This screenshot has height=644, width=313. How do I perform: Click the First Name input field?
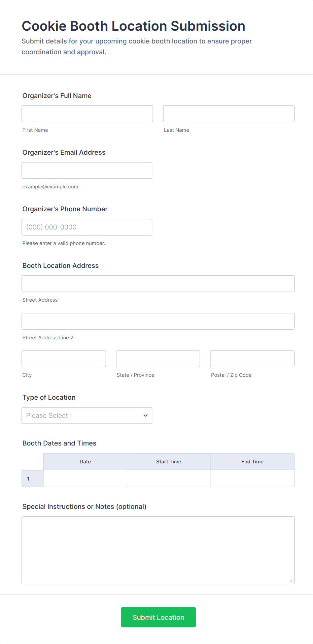[x=87, y=114]
